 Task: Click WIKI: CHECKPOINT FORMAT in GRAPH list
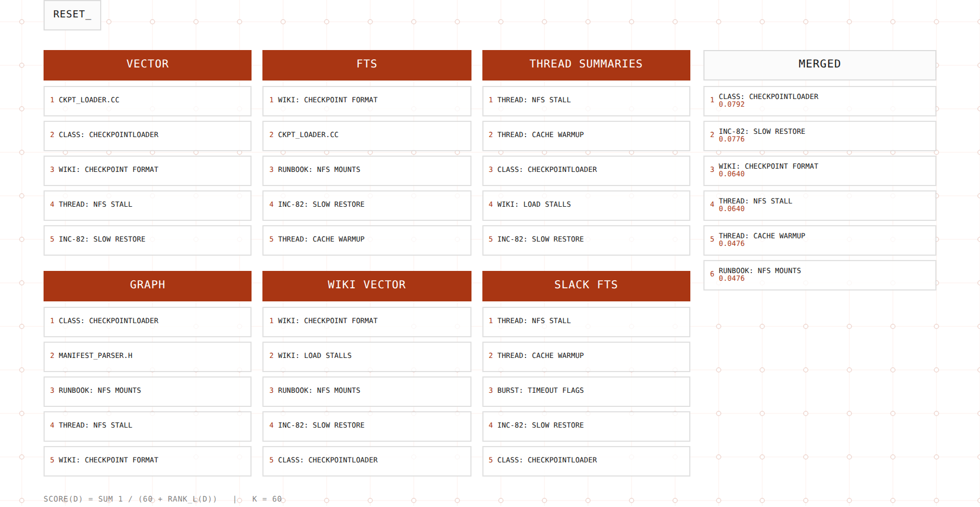pyautogui.click(x=148, y=461)
